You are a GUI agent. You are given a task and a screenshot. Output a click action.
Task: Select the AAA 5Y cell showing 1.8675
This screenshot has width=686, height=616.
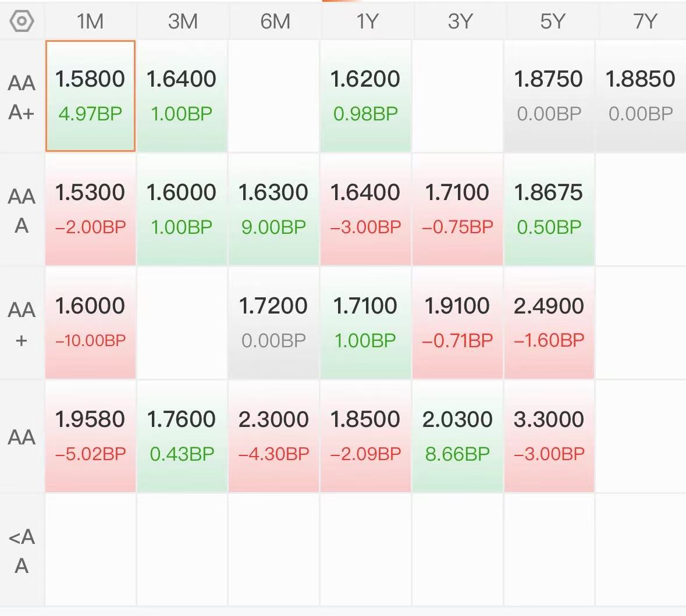pos(549,209)
